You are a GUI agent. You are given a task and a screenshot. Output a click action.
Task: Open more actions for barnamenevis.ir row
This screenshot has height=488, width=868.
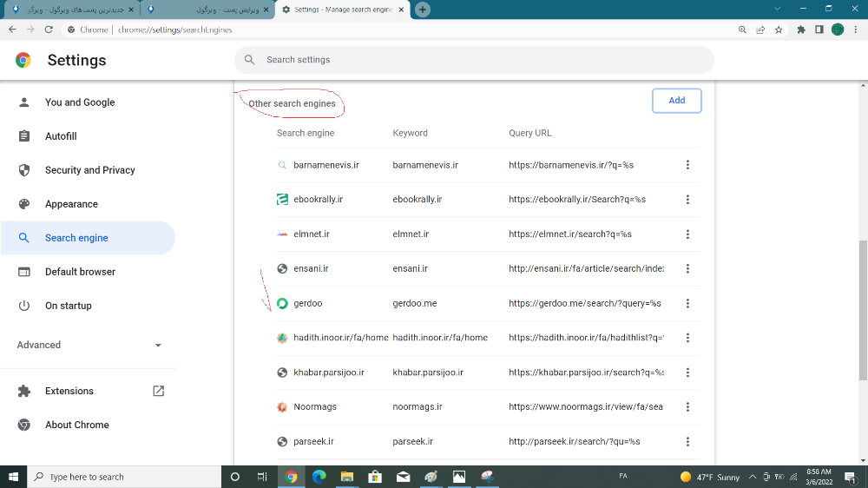click(687, 164)
